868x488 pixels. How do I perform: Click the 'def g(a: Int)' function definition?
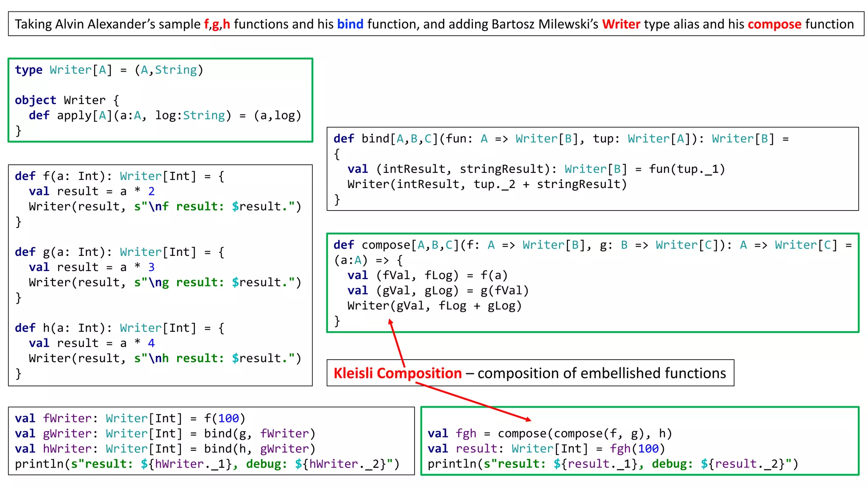tap(120, 252)
